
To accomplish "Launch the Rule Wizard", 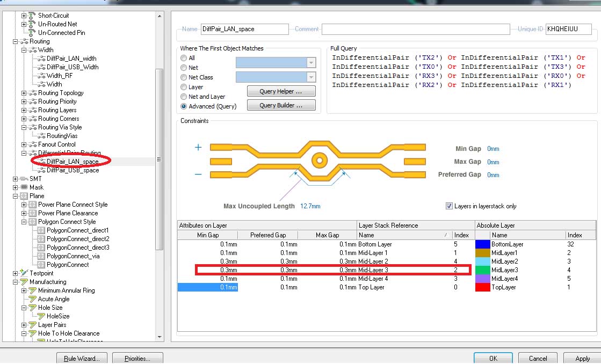I will point(82,358).
